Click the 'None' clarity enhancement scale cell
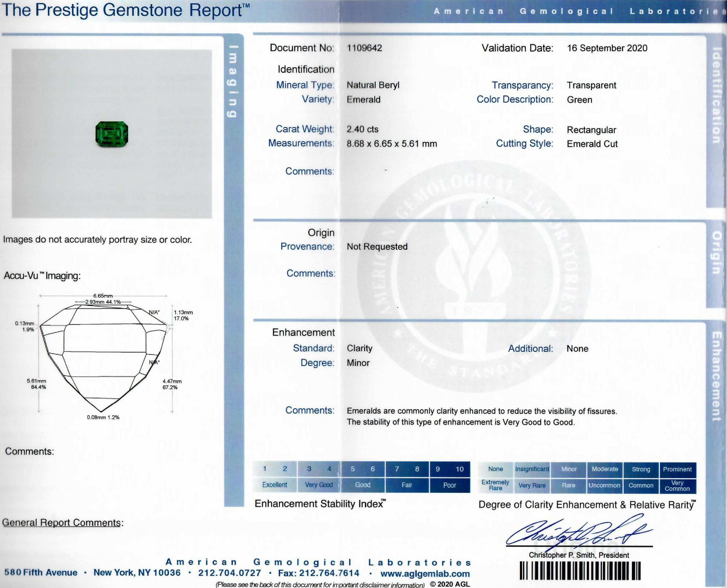This screenshot has width=727, height=588. (x=495, y=469)
